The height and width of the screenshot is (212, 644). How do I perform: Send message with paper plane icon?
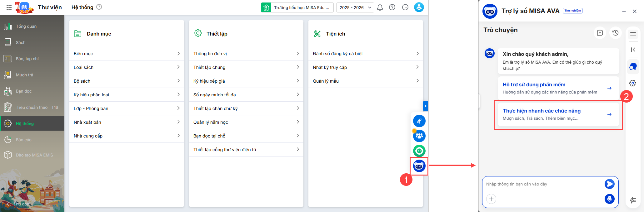(609, 184)
